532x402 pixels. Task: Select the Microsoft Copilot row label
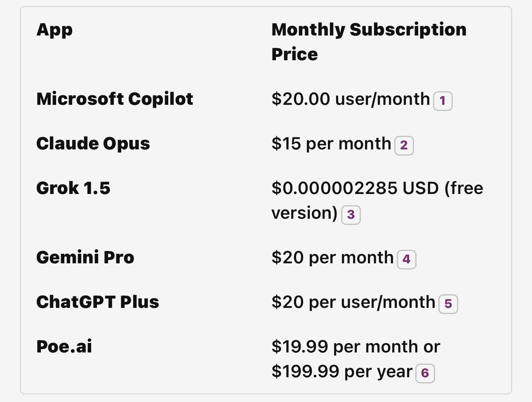tap(115, 99)
